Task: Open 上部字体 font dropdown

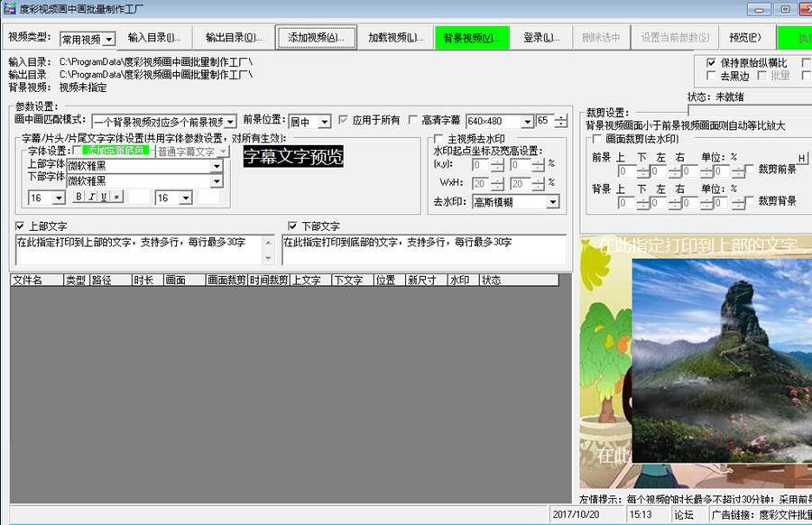Action: click(x=145, y=166)
